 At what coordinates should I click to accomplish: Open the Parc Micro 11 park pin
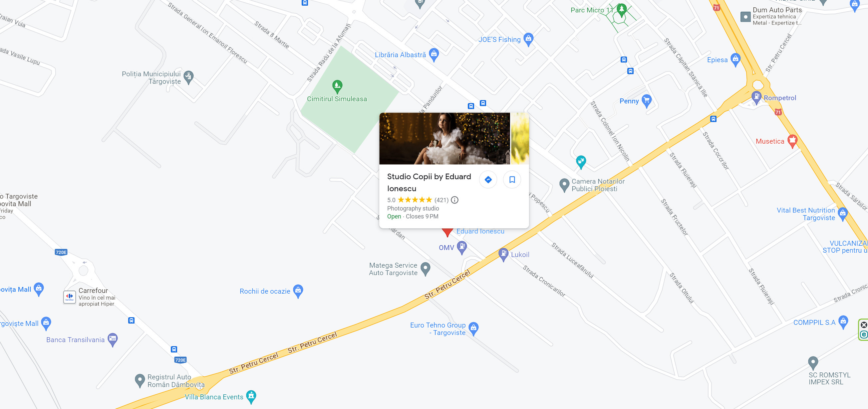click(x=621, y=10)
